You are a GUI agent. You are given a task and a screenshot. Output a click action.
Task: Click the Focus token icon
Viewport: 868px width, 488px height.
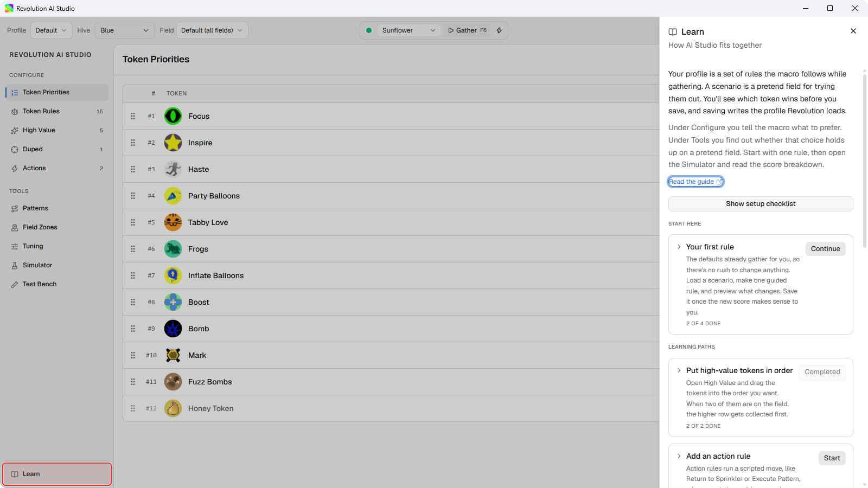pyautogui.click(x=173, y=116)
